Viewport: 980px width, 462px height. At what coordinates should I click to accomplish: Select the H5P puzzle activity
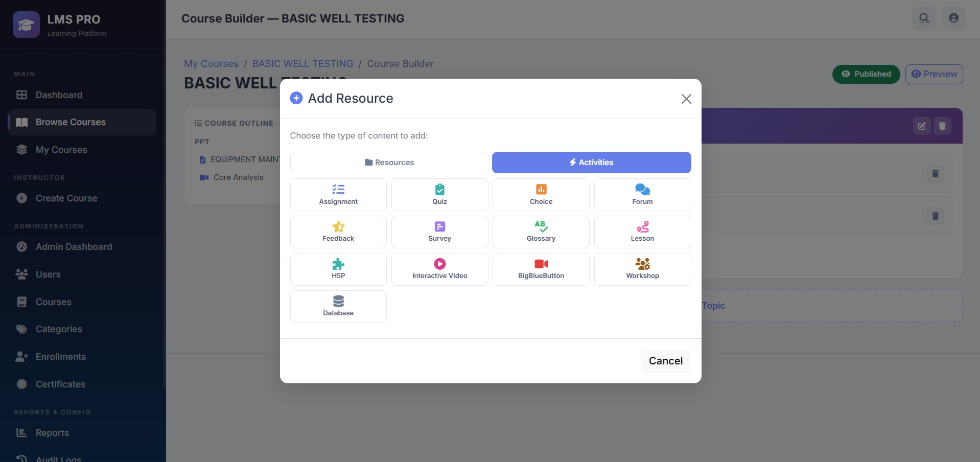coord(338,269)
